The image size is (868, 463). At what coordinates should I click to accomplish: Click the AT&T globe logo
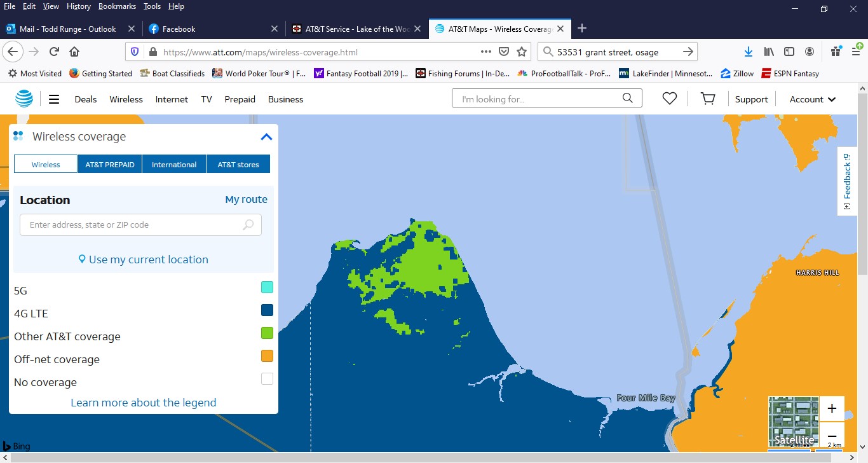pyautogui.click(x=24, y=99)
